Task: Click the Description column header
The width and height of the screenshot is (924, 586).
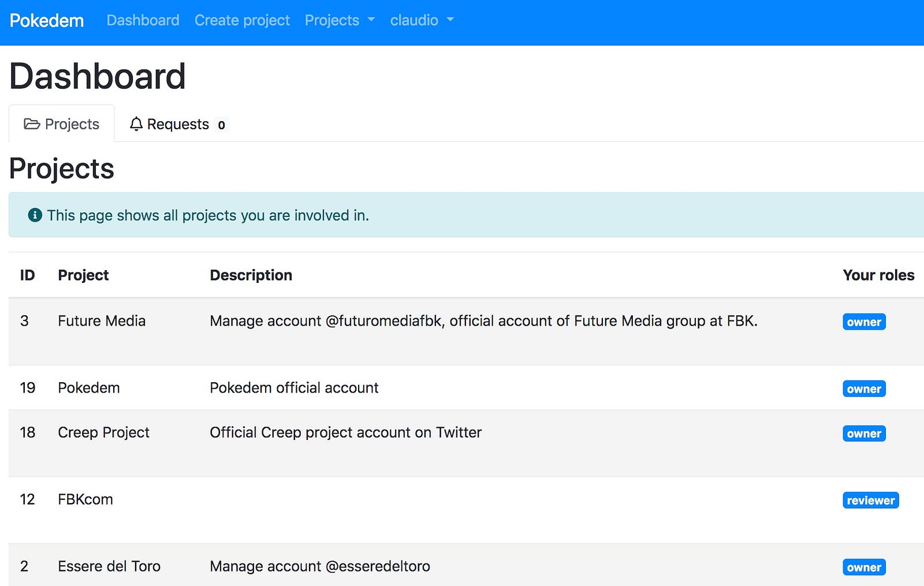Action: (251, 275)
